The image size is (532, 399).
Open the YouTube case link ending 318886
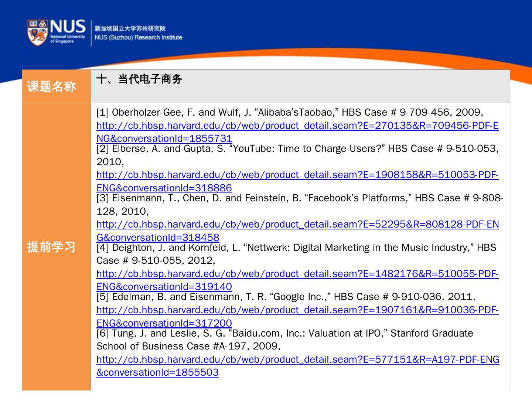[297, 181]
